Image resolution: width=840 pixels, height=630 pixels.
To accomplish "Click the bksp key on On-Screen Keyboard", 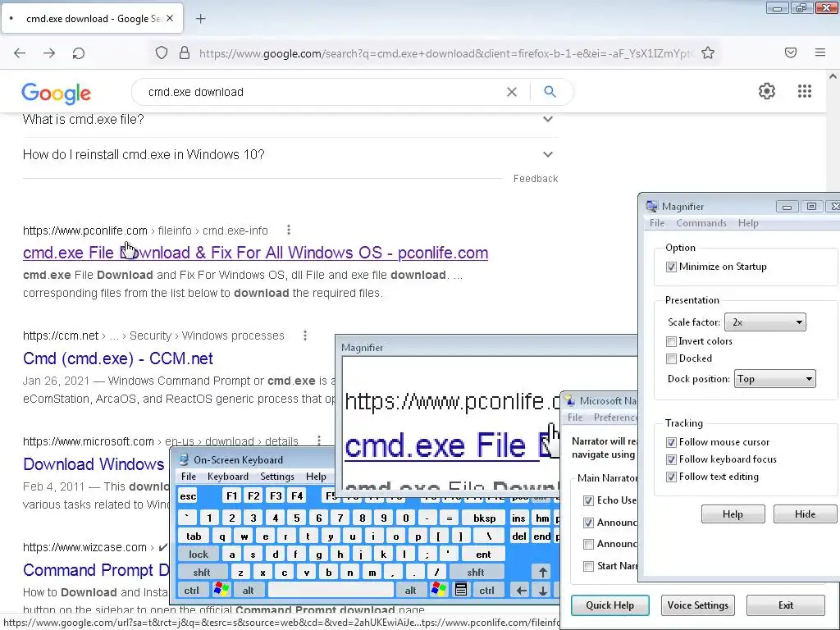I will (484, 518).
